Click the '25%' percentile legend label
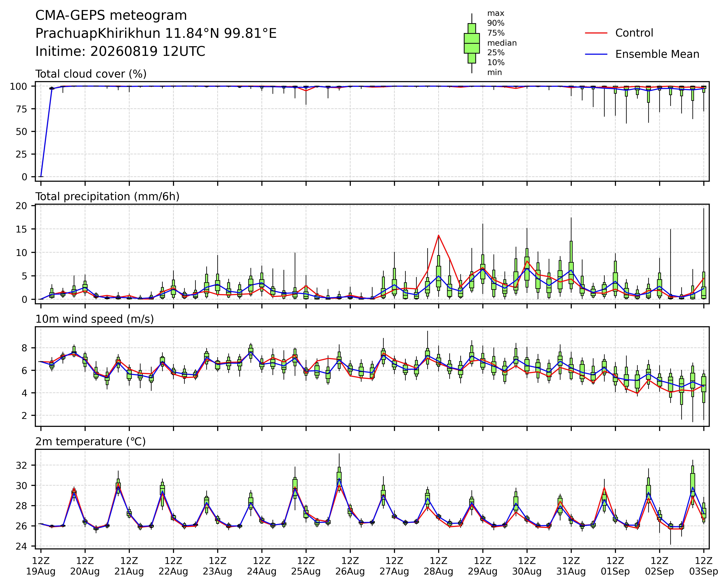 [496, 53]
